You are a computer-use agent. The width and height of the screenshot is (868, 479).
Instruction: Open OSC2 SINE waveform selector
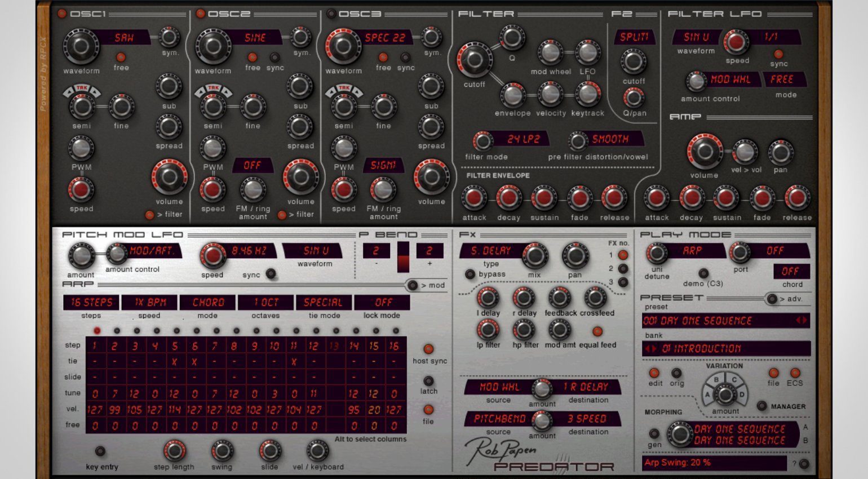pos(255,38)
